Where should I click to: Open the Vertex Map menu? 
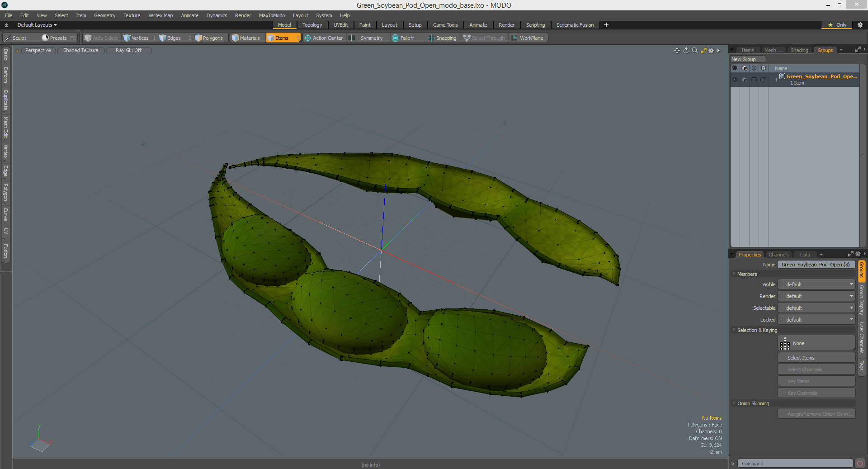[160, 15]
